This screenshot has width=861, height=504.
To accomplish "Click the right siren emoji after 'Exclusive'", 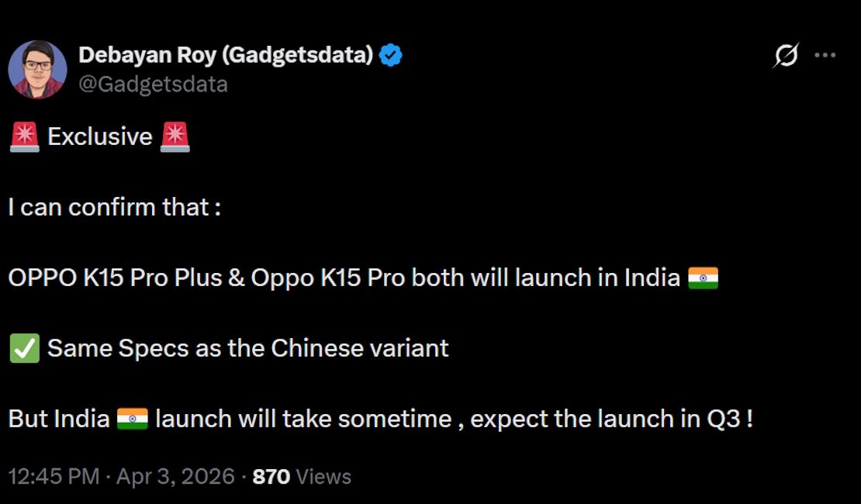I will [175, 136].
